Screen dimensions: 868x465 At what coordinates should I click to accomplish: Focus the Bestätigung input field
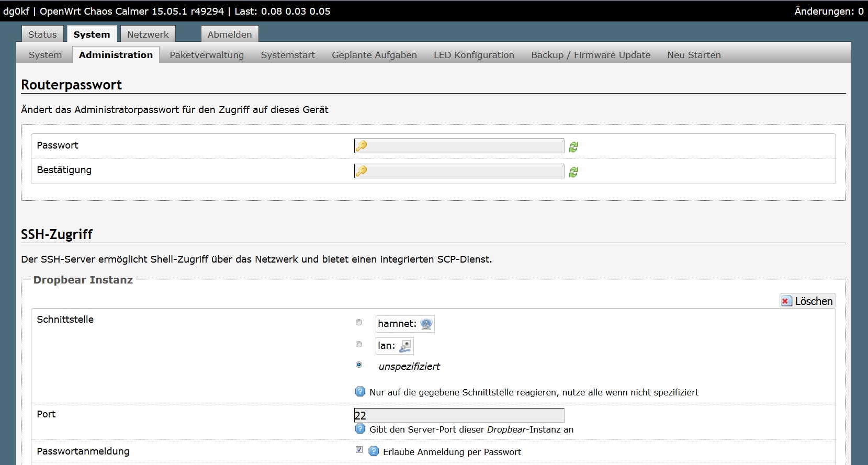click(459, 171)
